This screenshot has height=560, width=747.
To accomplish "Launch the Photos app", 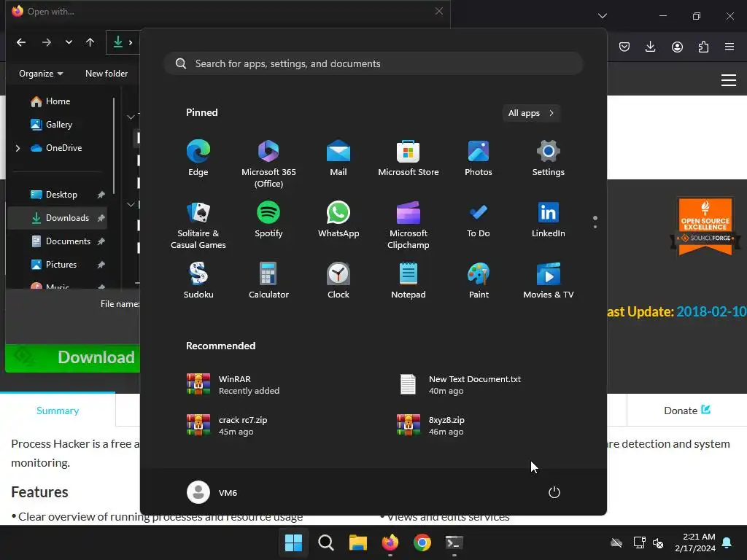I will 479,158.
